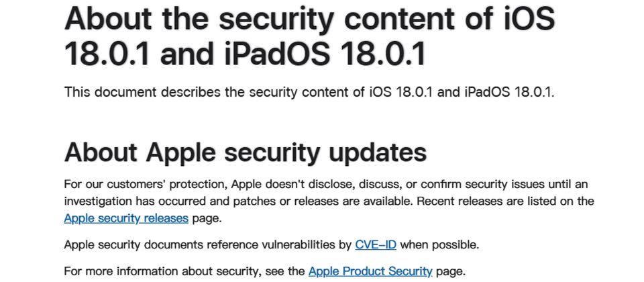Image resolution: width=644 pixels, height=282 pixels.
Task: Click 'iPadOS 18.0.1.' ending the intro sentence
Action: [x=509, y=92]
